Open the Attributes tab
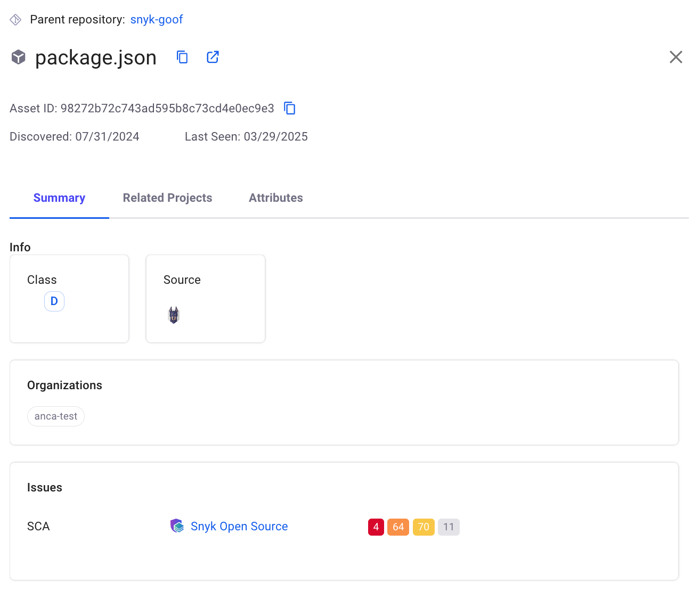The image size is (700, 591). [x=275, y=198]
